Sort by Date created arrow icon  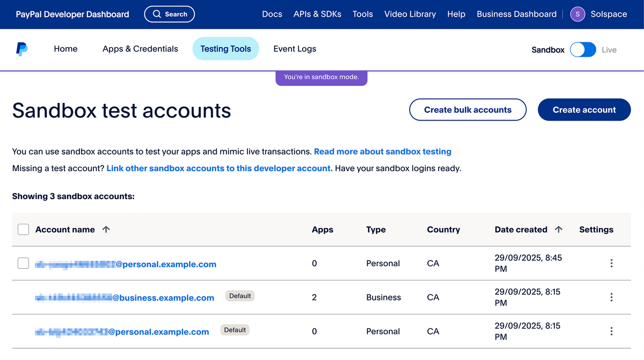559,230
